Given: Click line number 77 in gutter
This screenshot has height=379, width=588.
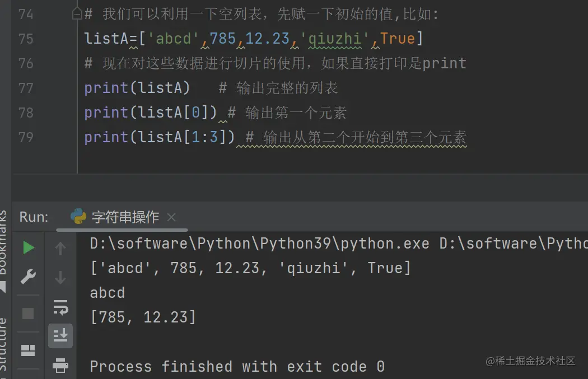Looking at the screenshot, I should [26, 88].
